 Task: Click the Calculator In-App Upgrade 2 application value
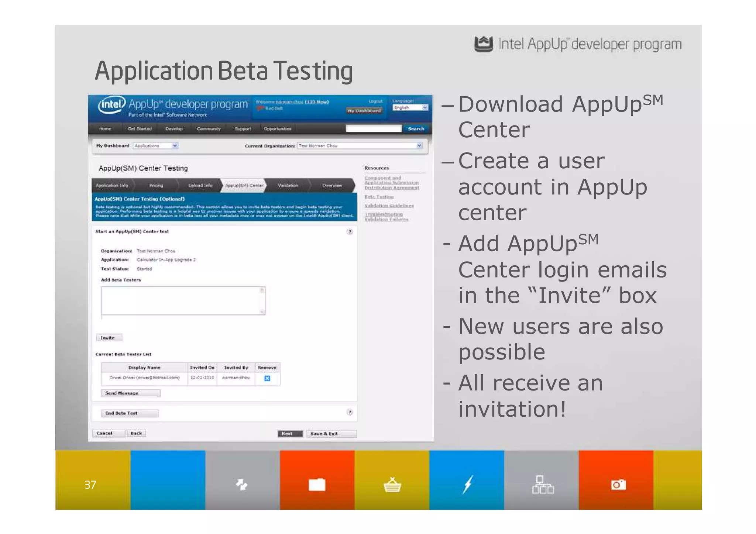[166, 260]
